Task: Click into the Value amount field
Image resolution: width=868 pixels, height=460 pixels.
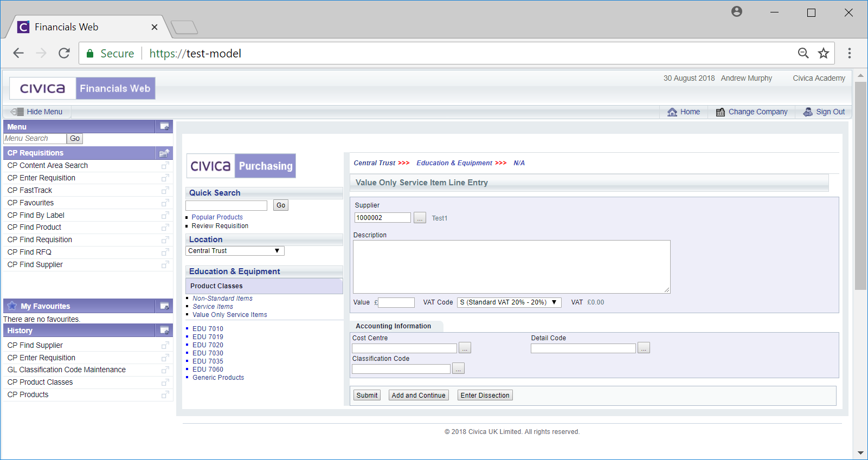Action: [x=396, y=302]
